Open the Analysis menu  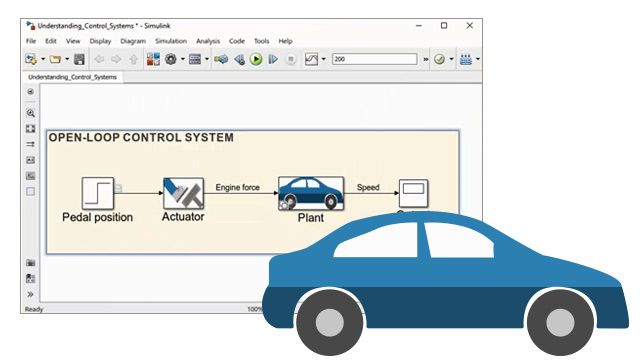[x=208, y=41]
